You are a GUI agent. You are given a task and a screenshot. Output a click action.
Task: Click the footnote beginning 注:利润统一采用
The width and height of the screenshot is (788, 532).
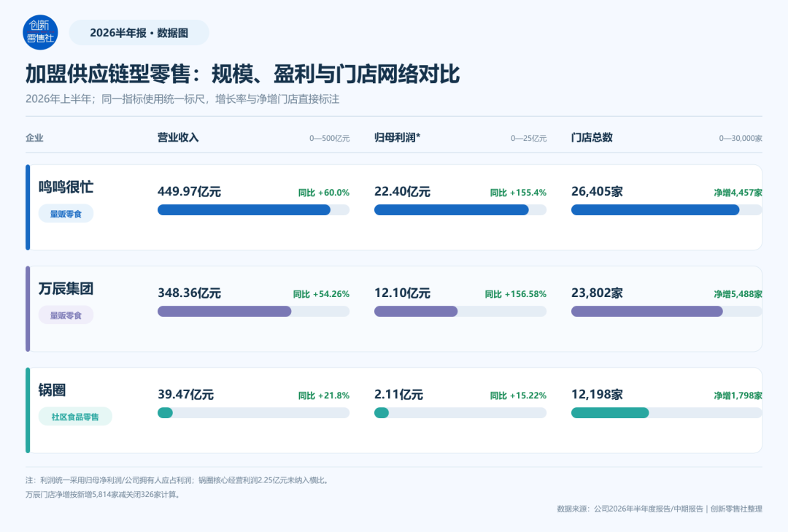pyautogui.click(x=179, y=480)
